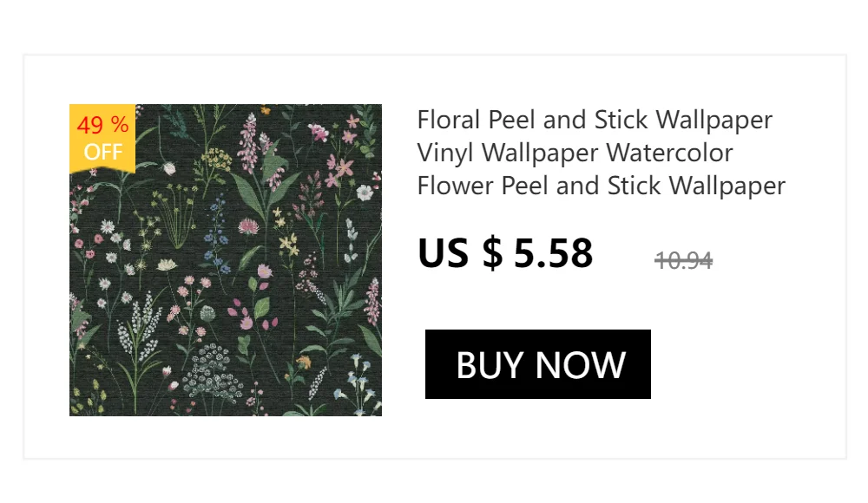The image size is (868, 503).
Task: Click the US $ 5.58 sale price
Action: [505, 253]
